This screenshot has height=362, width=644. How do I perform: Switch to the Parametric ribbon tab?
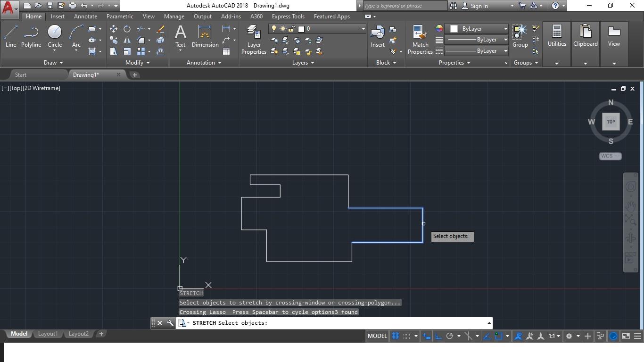[120, 16]
